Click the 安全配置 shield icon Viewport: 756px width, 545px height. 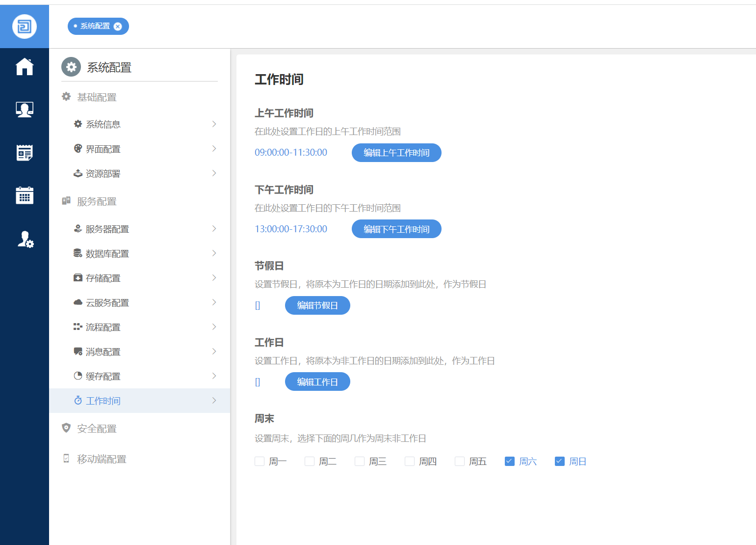(66, 428)
